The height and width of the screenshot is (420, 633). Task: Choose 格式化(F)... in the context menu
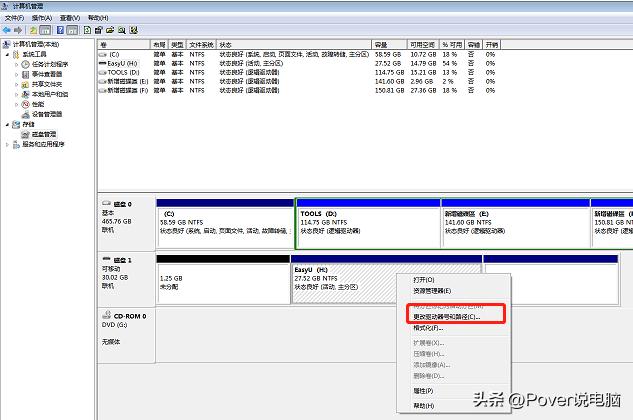(x=430, y=328)
